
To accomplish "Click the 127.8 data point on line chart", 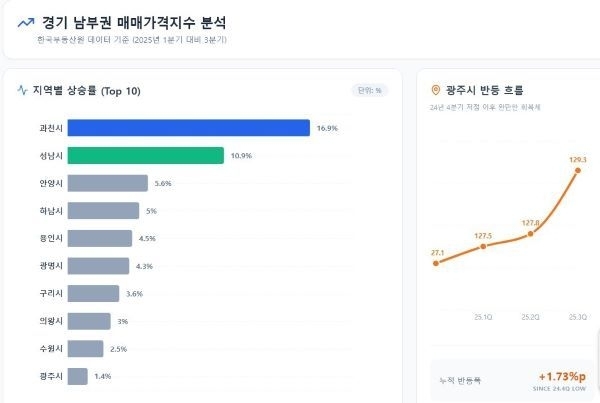I will [530, 234].
